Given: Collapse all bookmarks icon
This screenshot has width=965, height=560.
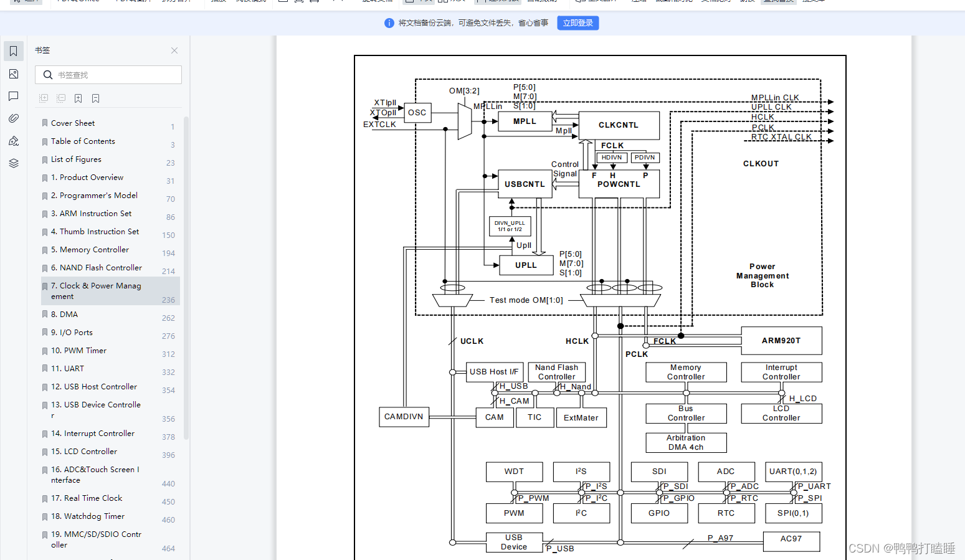Looking at the screenshot, I should point(61,98).
